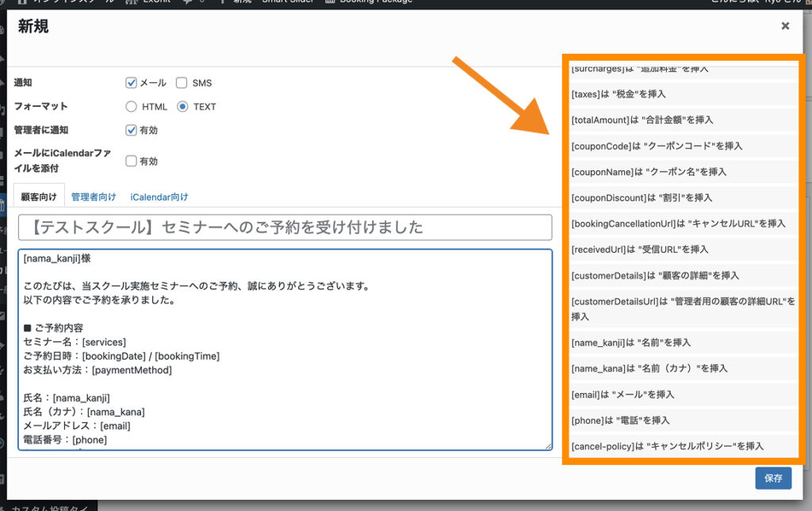This screenshot has width=812, height=511.
Task: Open the 管理者向け tab
Action: click(94, 196)
